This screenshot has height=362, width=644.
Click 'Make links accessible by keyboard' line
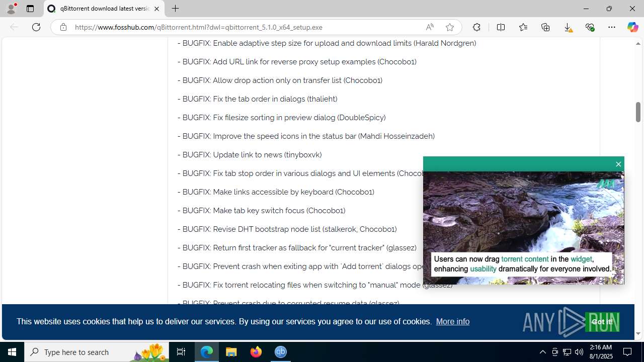click(x=276, y=192)
